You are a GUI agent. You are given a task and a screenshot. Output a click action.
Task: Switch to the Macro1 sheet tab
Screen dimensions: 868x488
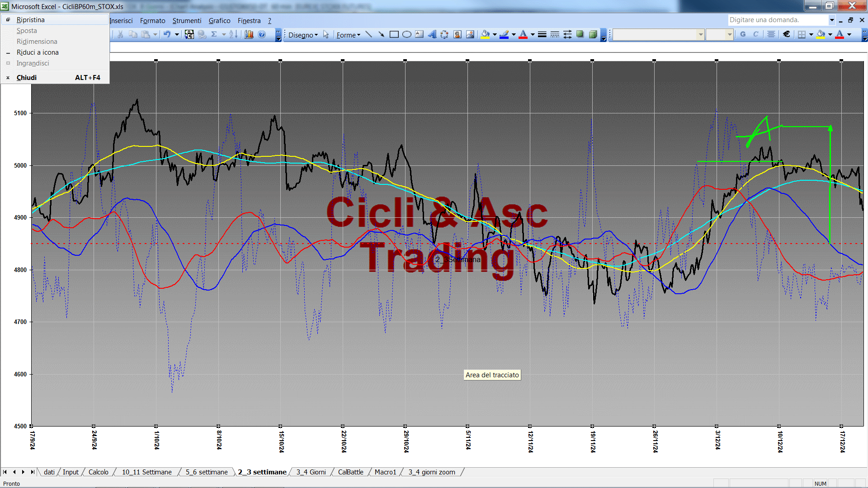(x=385, y=472)
